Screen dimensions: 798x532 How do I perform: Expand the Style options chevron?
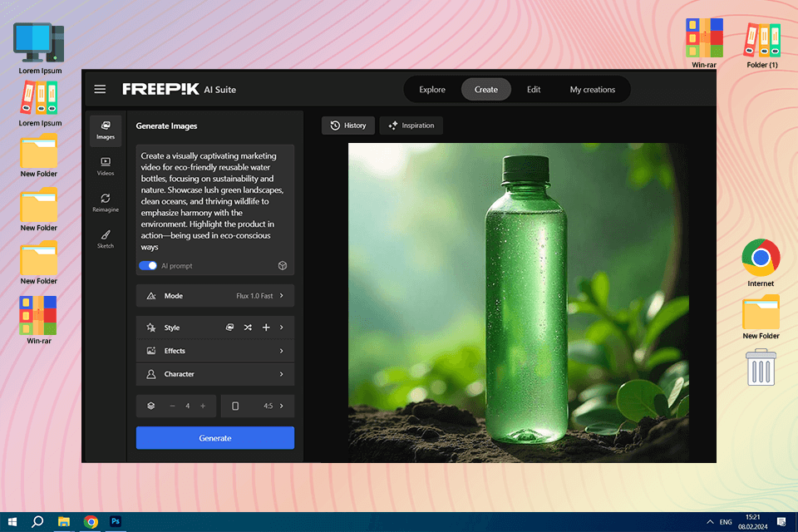[282, 328]
